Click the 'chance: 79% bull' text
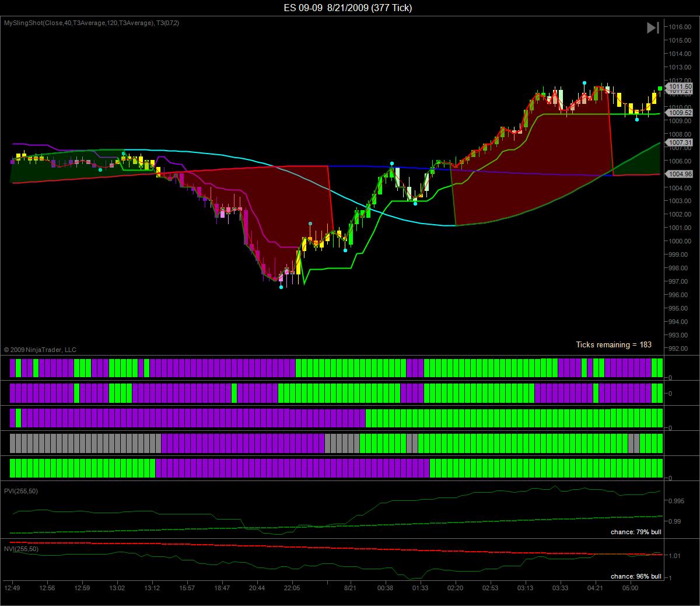This screenshot has height=606, width=700. (636, 532)
